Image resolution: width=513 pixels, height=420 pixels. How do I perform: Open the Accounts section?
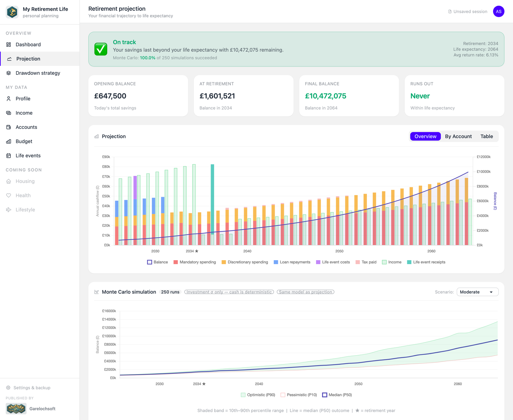tap(40, 127)
